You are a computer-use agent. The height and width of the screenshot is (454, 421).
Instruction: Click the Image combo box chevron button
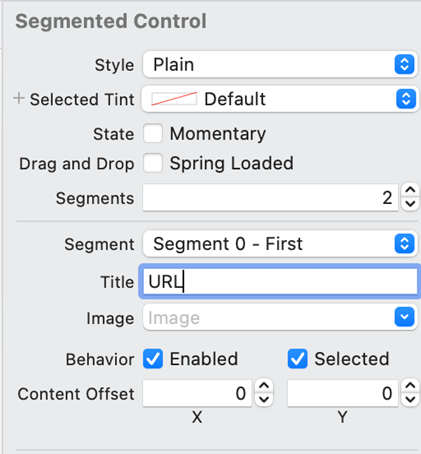coord(405,317)
